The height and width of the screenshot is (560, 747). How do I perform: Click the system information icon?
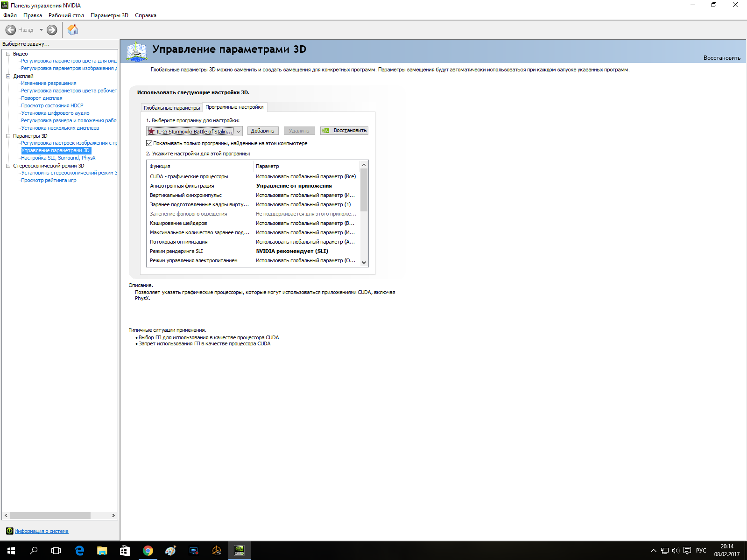point(9,531)
